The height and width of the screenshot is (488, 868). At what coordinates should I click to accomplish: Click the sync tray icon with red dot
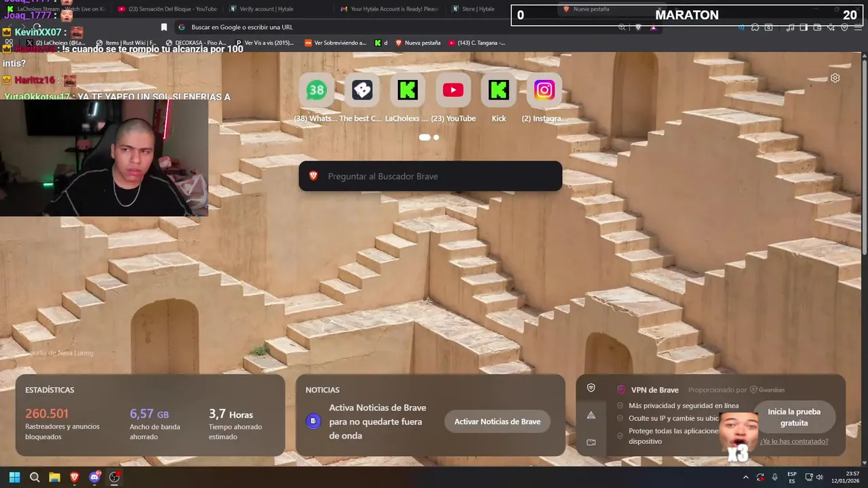760,477
